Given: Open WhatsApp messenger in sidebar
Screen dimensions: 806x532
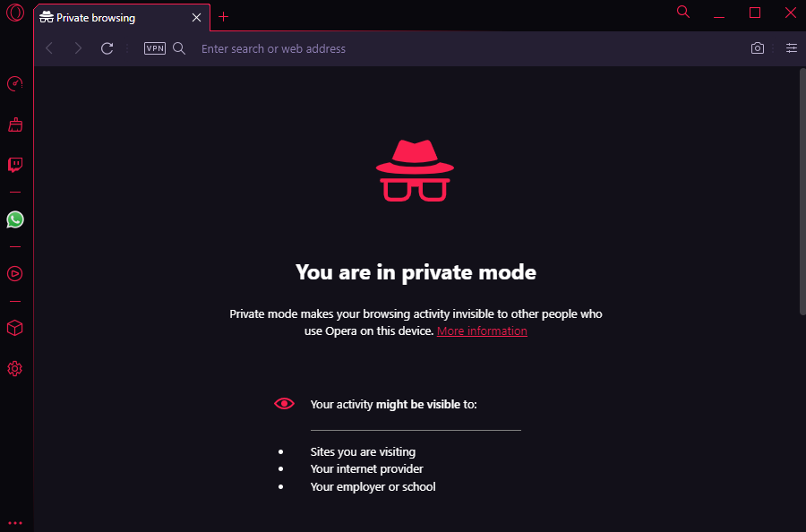Looking at the screenshot, I should (14, 219).
